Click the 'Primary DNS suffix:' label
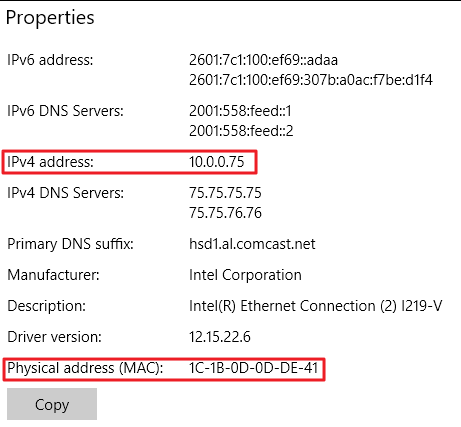The width and height of the screenshot is (461, 427). 70,244
